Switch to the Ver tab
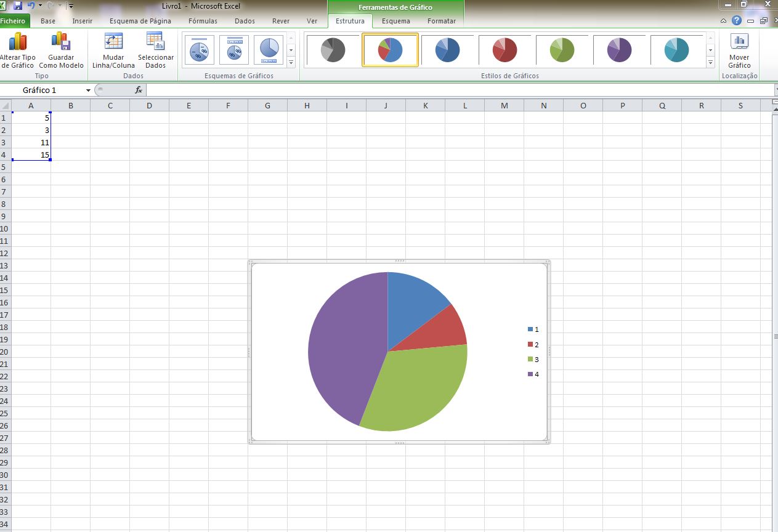Viewport: 778px width, 532px height. (312, 21)
